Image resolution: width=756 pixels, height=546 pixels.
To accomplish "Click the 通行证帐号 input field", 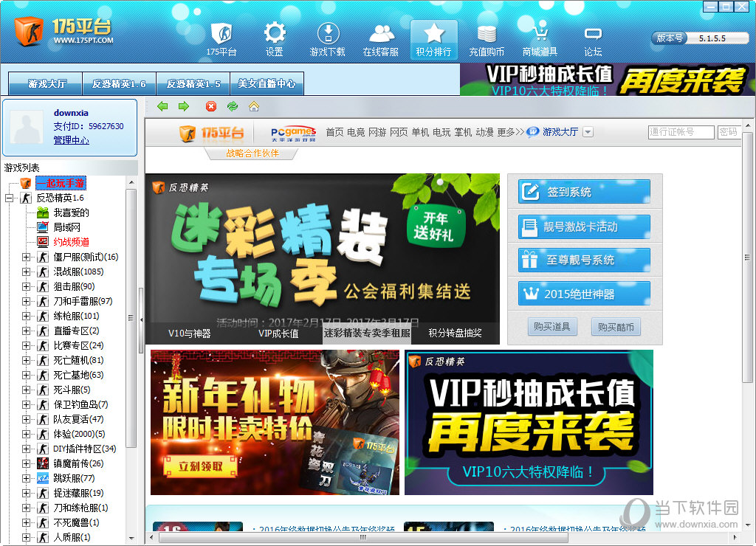I will click(x=681, y=132).
